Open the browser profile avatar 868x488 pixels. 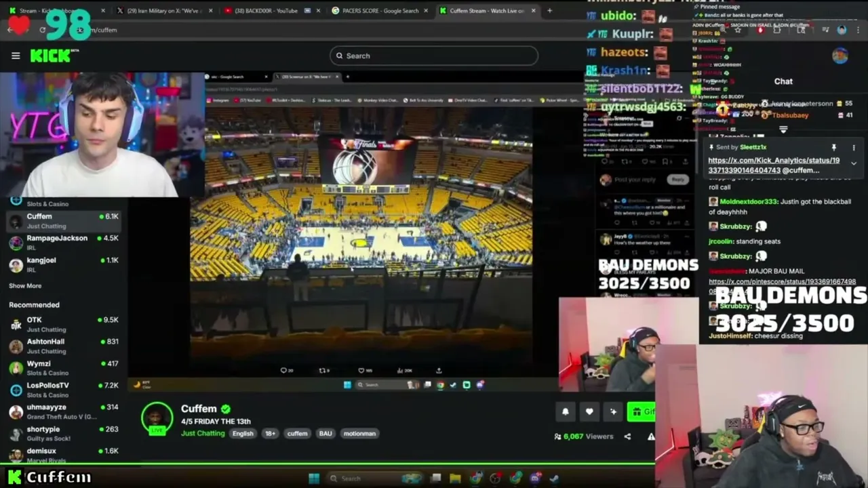click(x=842, y=30)
